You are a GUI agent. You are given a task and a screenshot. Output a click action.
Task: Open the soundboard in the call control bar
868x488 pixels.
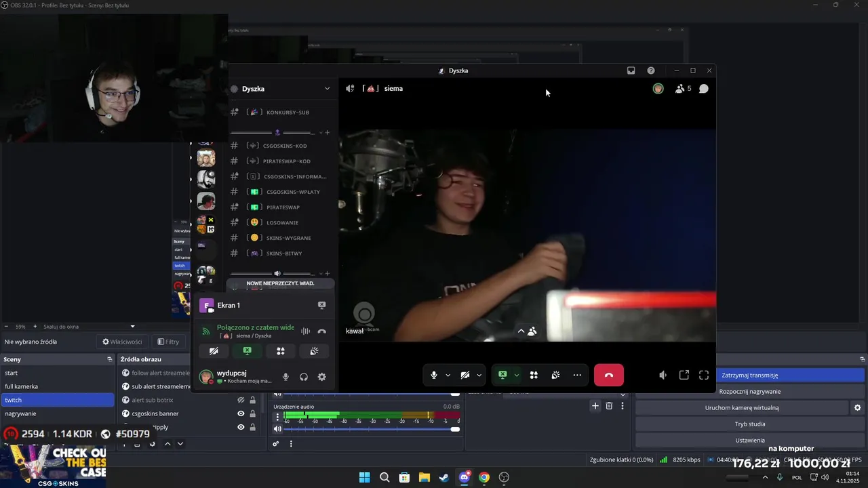(x=555, y=375)
